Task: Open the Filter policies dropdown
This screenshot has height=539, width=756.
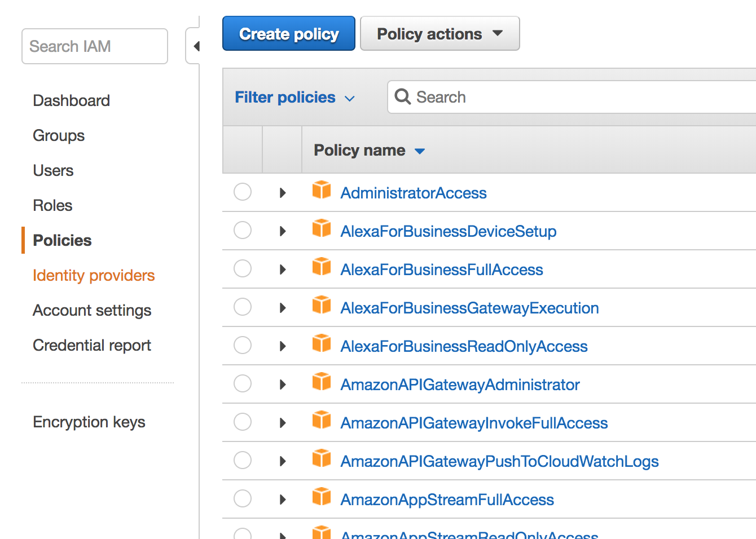Action: (x=295, y=98)
